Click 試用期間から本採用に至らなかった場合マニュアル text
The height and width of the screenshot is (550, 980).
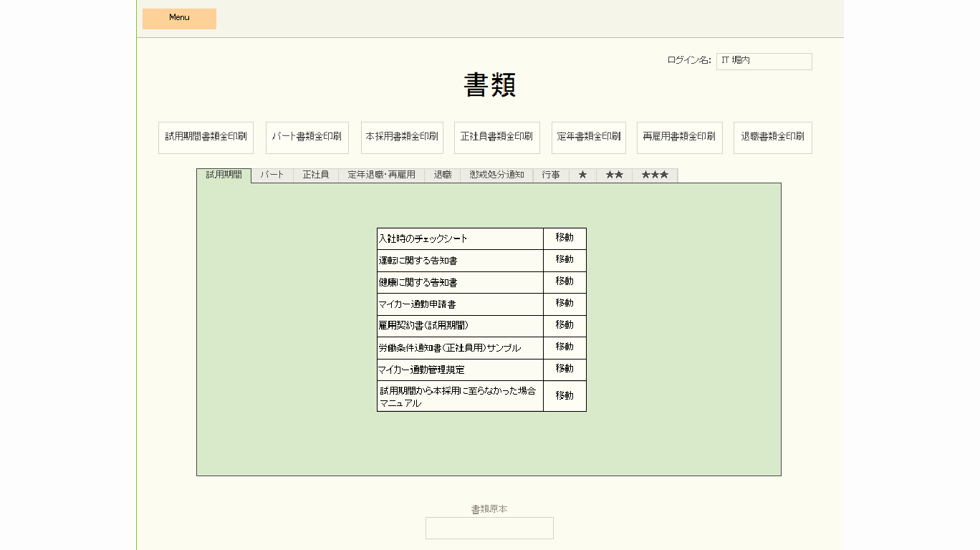coord(458,397)
